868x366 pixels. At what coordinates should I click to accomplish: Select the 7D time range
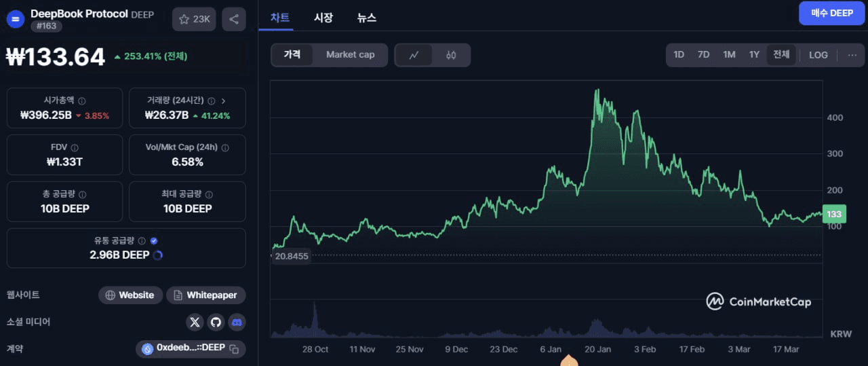click(703, 55)
